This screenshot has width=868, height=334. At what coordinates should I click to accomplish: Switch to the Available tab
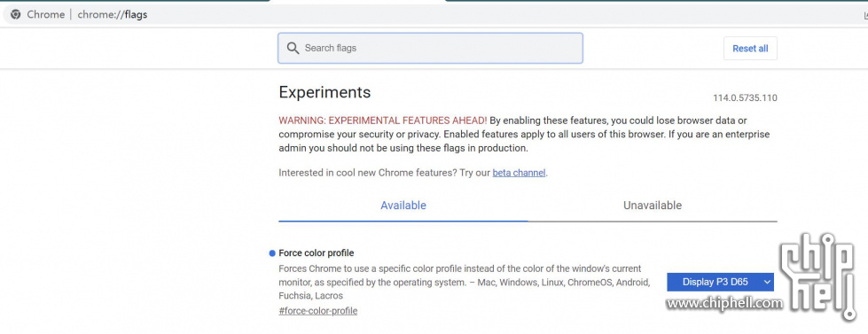click(403, 206)
